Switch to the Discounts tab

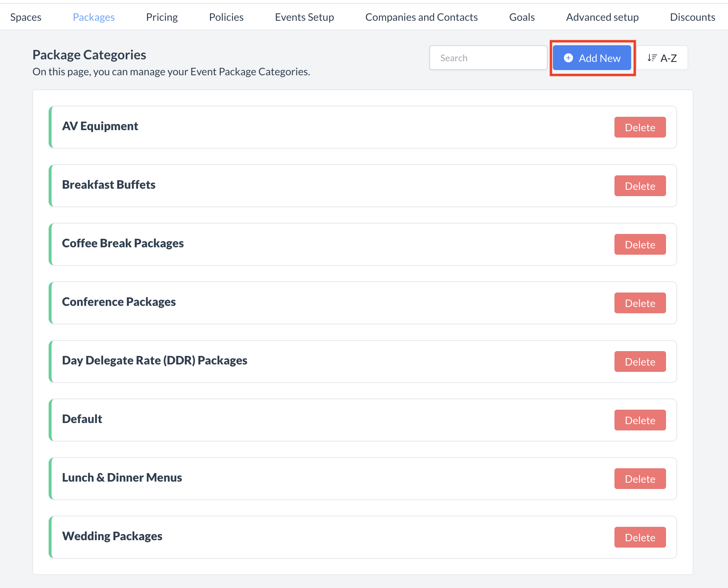692,17
